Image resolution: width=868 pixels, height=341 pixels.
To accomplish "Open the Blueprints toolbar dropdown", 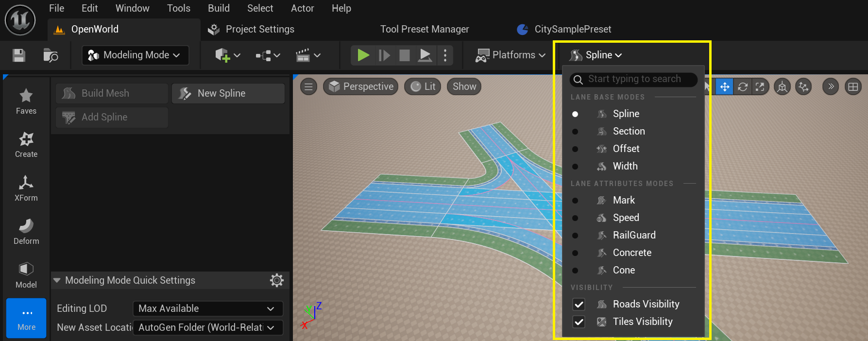I will (x=268, y=55).
